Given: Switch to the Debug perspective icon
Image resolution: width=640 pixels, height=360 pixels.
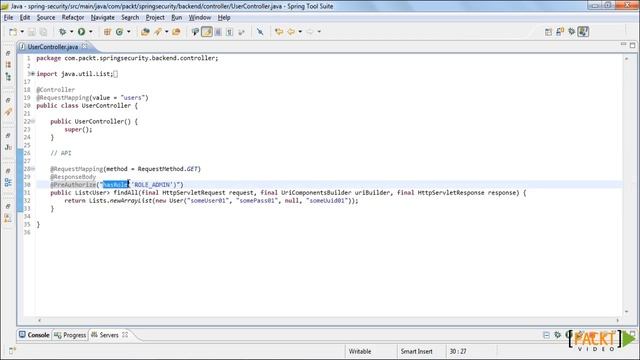Looking at the screenshot, I should [x=571, y=32].
